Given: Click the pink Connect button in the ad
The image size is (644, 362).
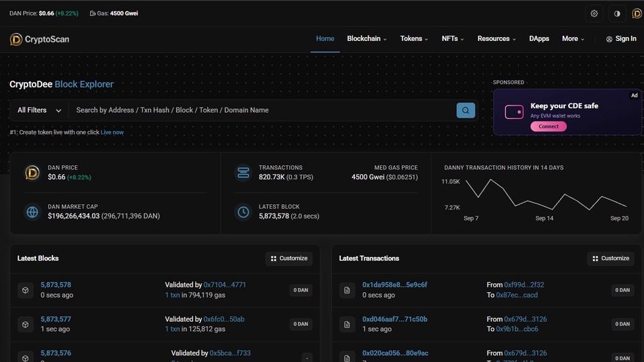Looking at the screenshot, I should click(x=548, y=126).
